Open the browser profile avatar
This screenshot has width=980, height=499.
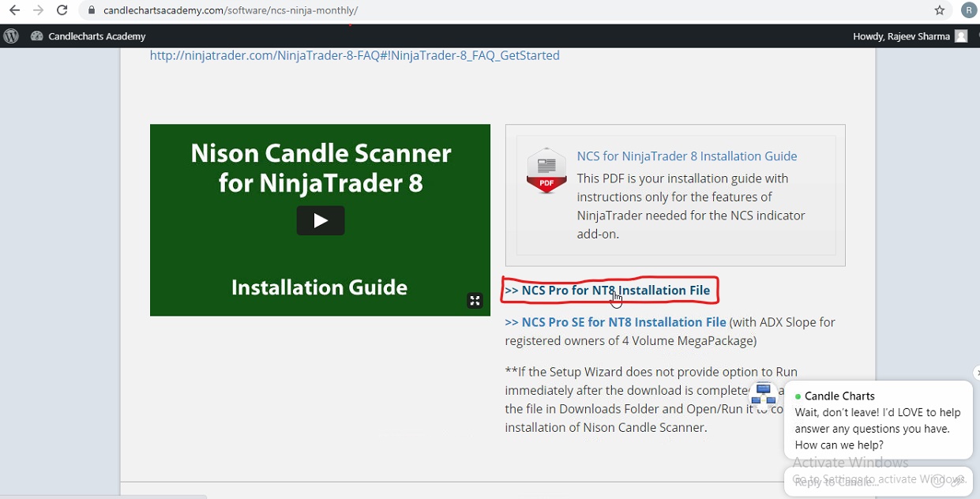tap(969, 10)
